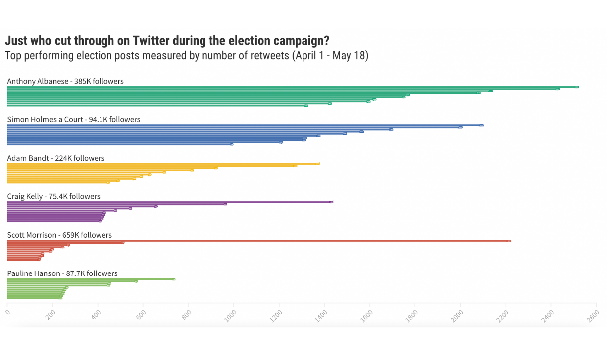The height and width of the screenshot is (364, 607).
Task: Click the 0 tick label on the axis
Action: point(7,312)
